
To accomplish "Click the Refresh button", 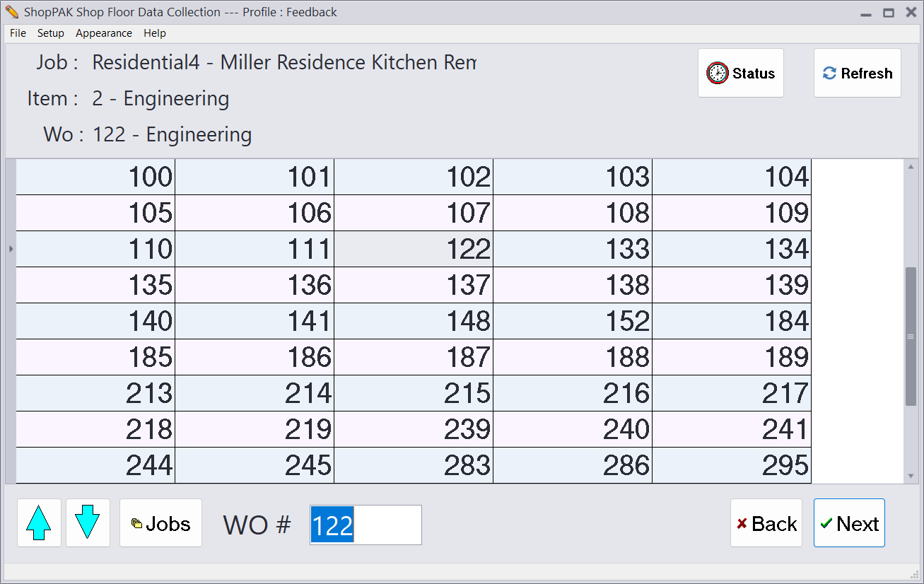I will pos(857,73).
